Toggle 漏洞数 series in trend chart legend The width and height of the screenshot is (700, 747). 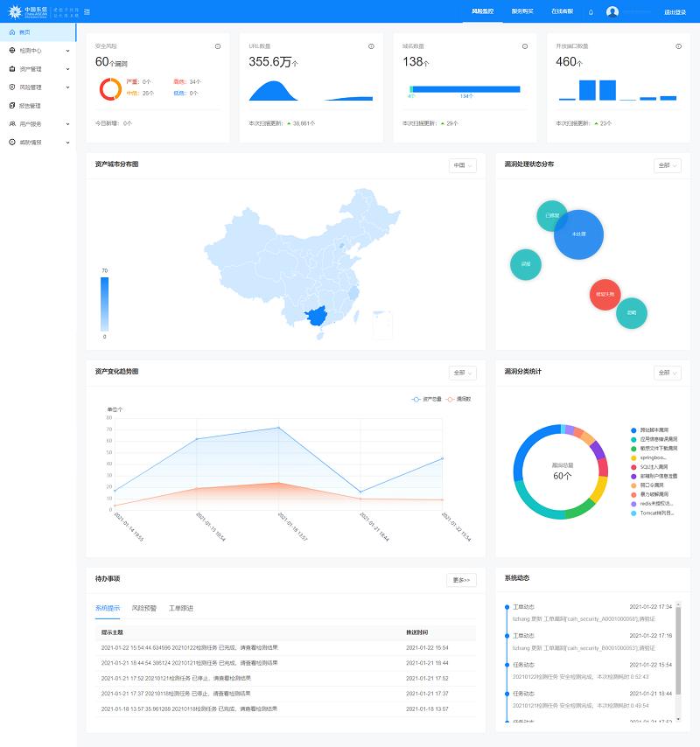coord(458,399)
